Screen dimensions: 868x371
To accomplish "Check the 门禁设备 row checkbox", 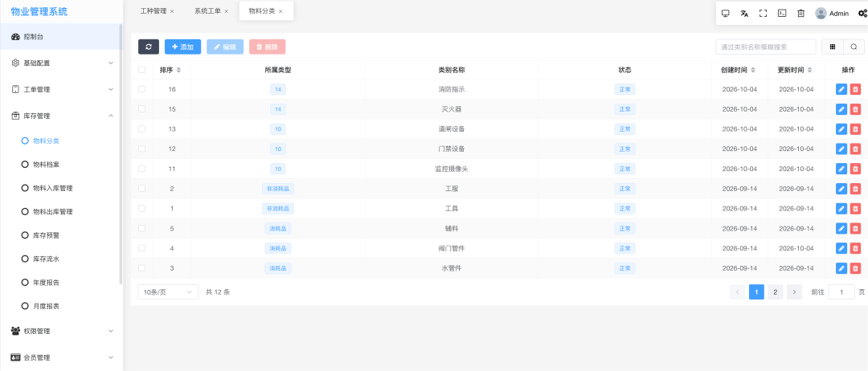I will [x=141, y=149].
